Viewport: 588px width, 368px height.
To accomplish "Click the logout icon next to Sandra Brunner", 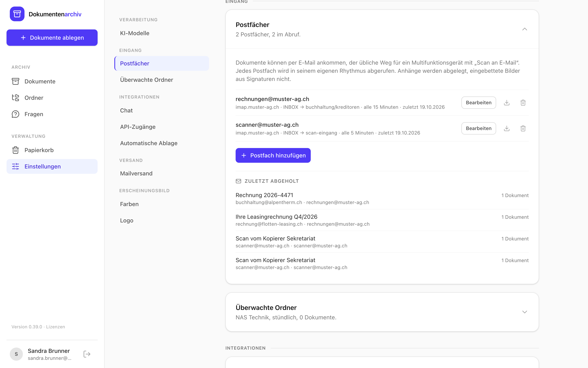I will (x=87, y=354).
